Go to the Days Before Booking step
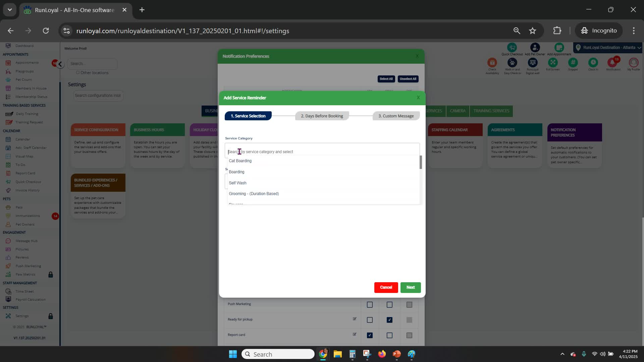 coord(322,116)
